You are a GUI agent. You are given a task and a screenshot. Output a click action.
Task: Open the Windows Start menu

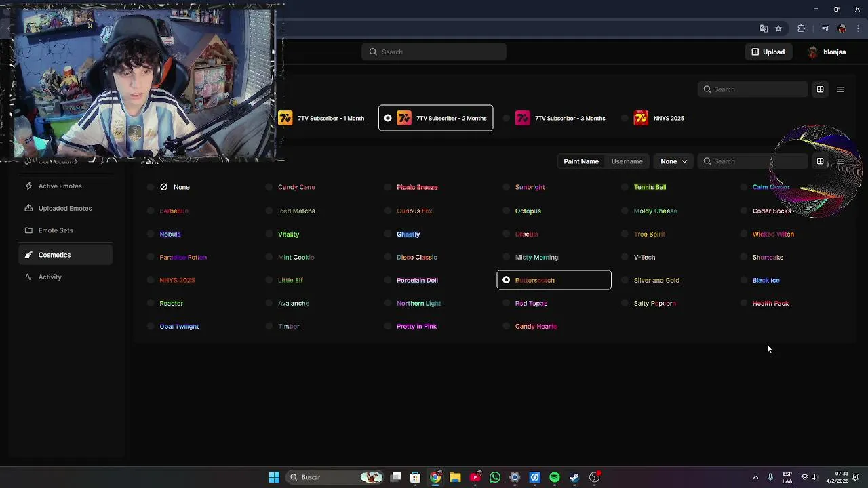(x=274, y=477)
